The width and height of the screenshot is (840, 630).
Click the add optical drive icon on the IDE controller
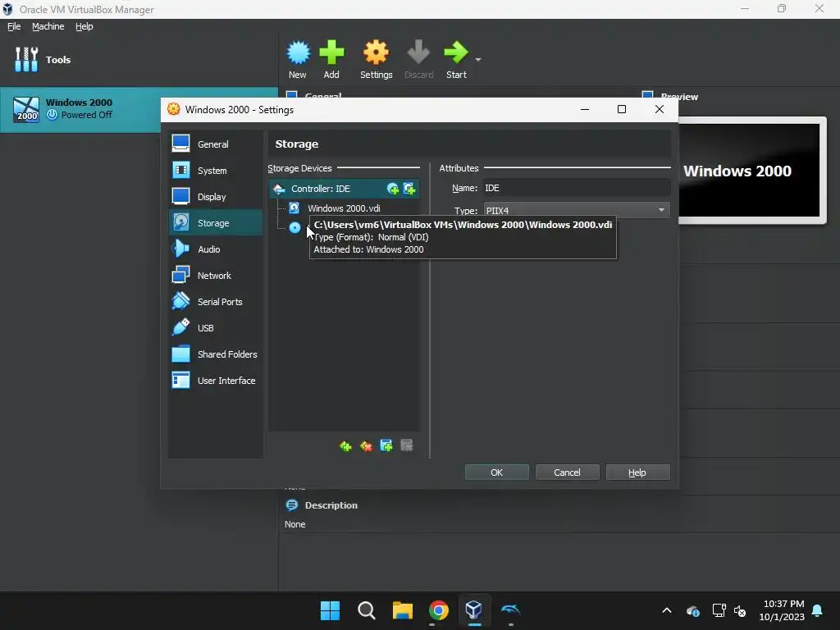pos(393,189)
